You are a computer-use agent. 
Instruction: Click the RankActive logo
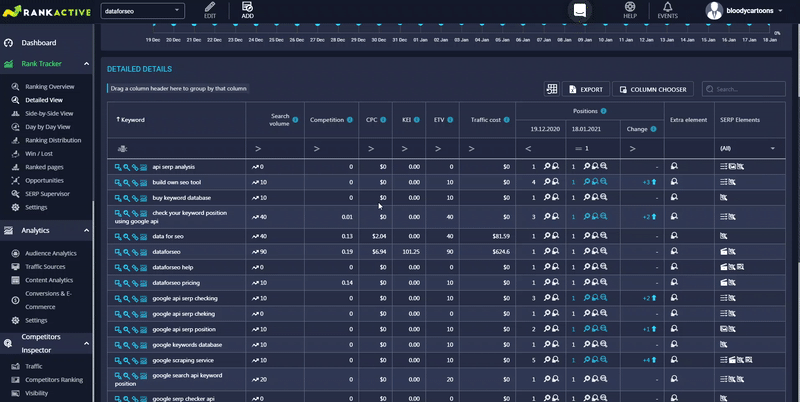pos(46,11)
